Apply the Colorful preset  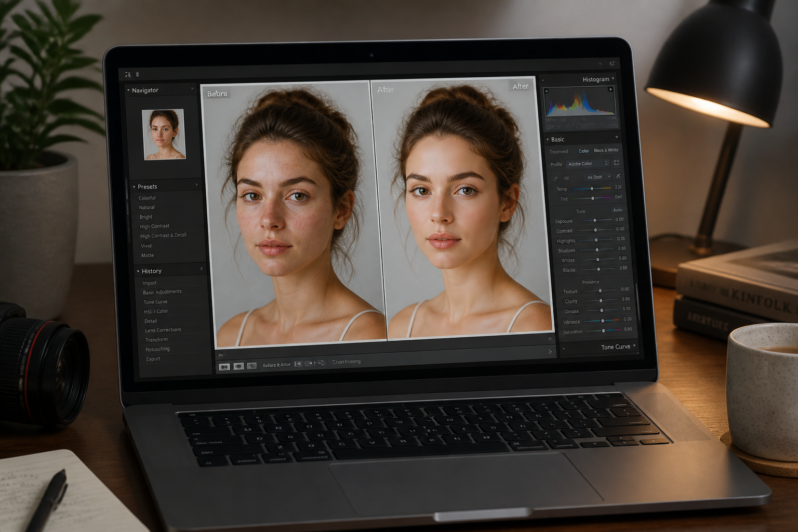147,198
